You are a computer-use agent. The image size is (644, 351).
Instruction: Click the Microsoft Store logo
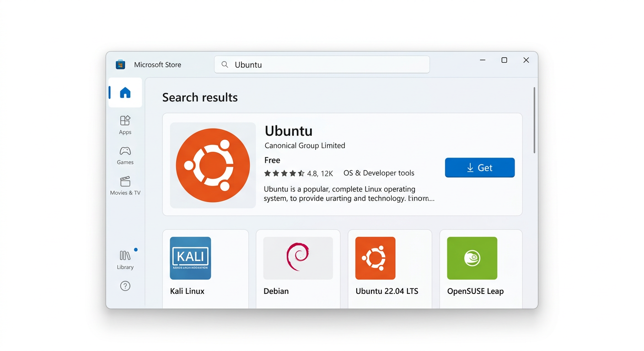(x=120, y=64)
